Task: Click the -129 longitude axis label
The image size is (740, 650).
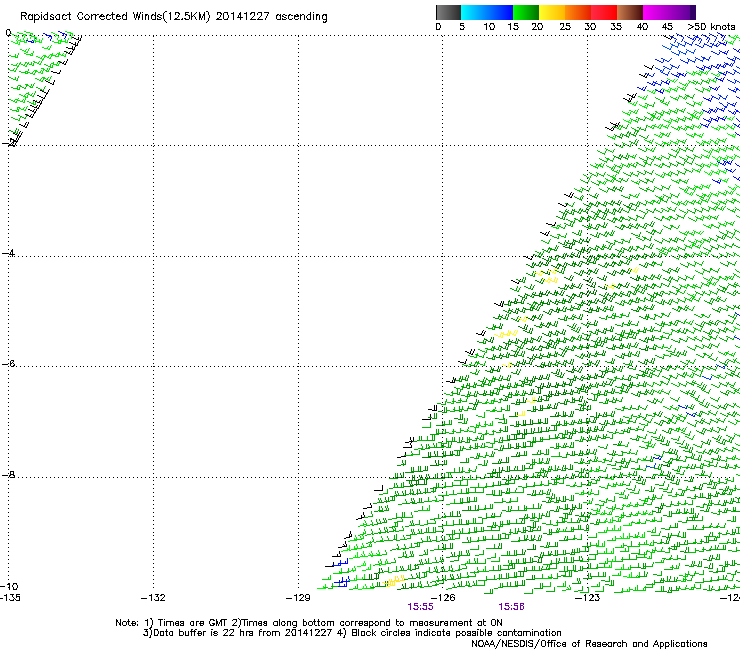Action: tap(298, 598)
